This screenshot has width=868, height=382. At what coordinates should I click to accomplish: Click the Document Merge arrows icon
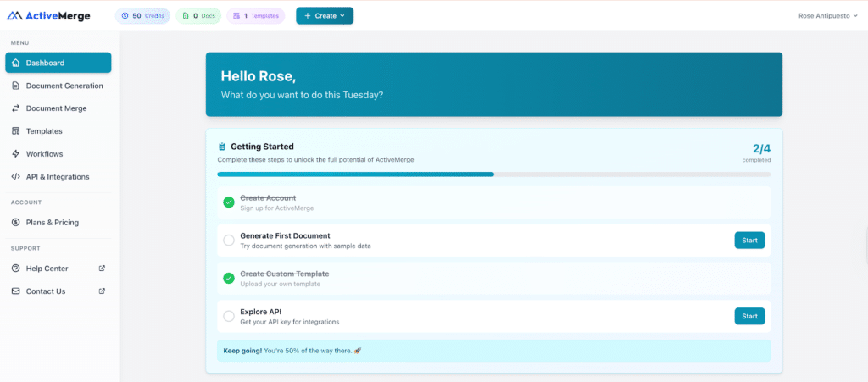pyautogui.click(x=16, y=108)
